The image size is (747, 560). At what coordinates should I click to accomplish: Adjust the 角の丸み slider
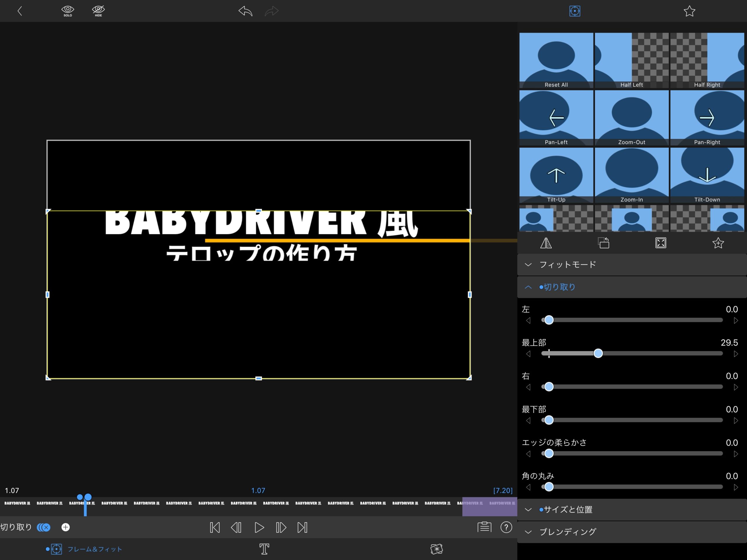point(549,487)
